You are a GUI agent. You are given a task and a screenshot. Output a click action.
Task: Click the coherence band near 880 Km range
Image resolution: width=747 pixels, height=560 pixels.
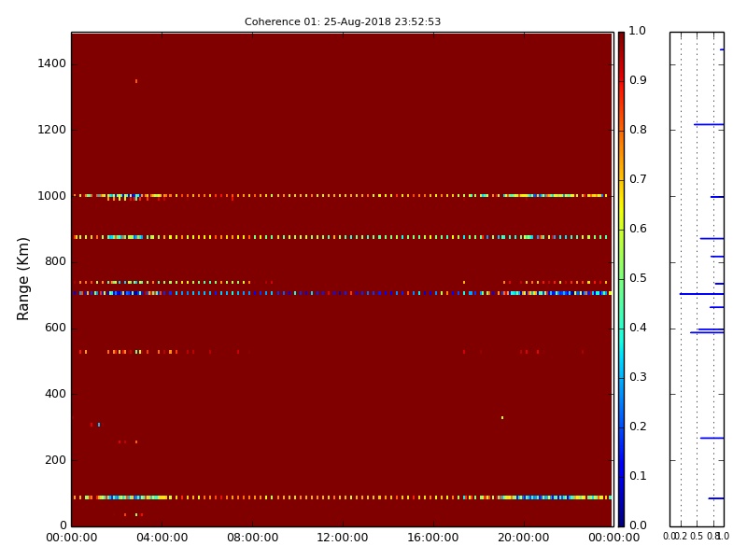342,237
